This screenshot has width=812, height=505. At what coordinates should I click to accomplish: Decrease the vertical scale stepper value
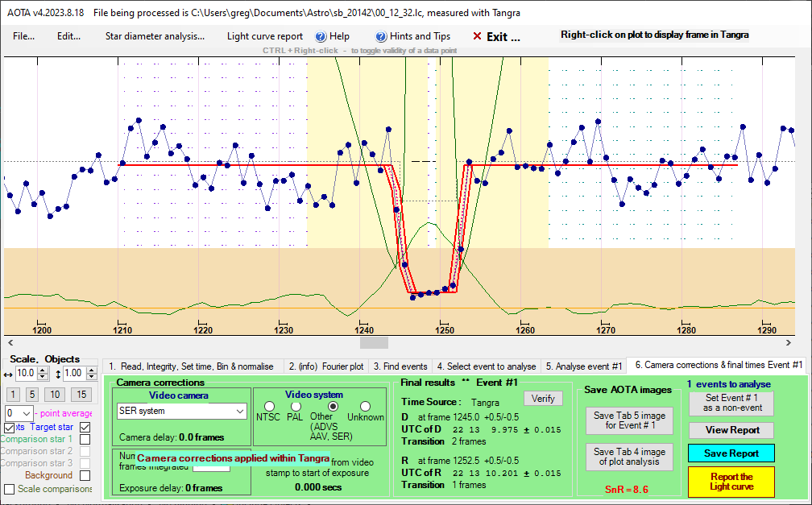(91, 377)
